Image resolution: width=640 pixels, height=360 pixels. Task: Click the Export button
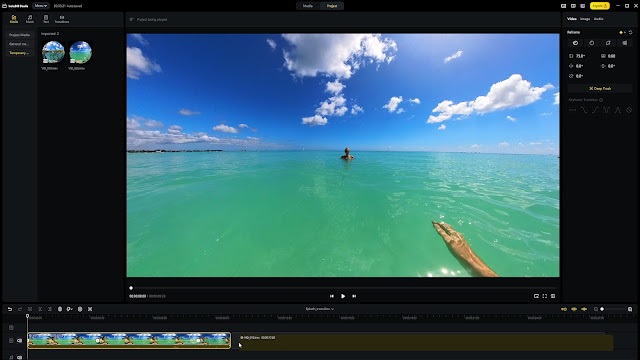600,6
